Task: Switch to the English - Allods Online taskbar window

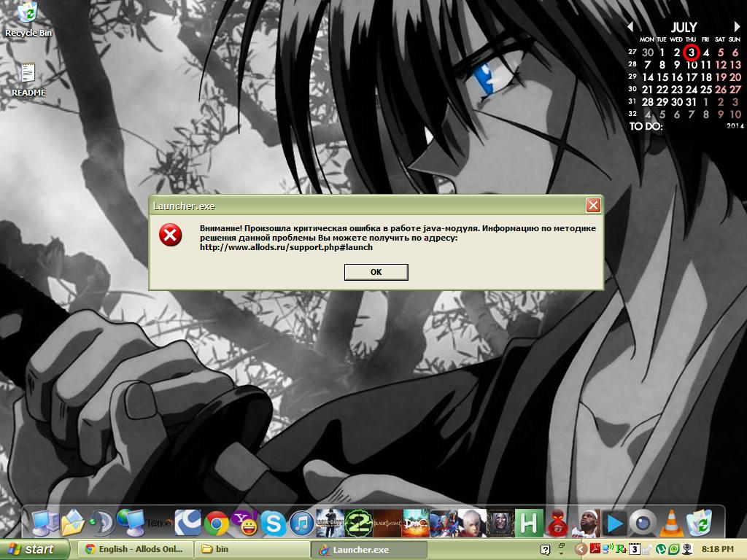Action: click(x=136, y=549)
